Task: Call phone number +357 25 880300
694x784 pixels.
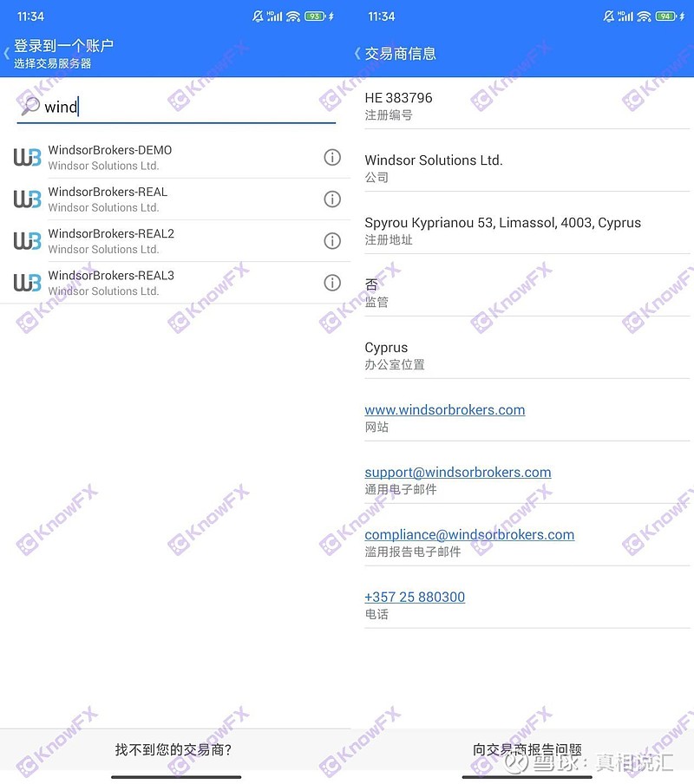Action: click(415, 597)
